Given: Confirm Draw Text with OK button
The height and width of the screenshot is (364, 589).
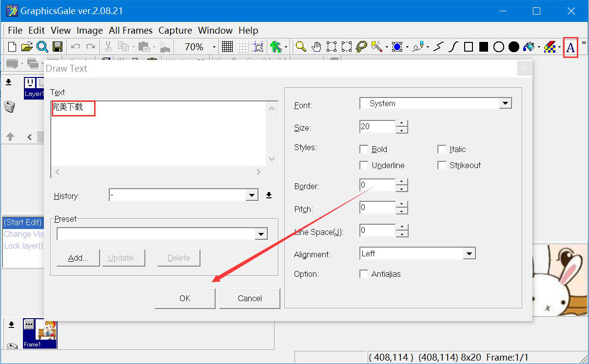Looking at the screenshot, I should click(185, 298).
